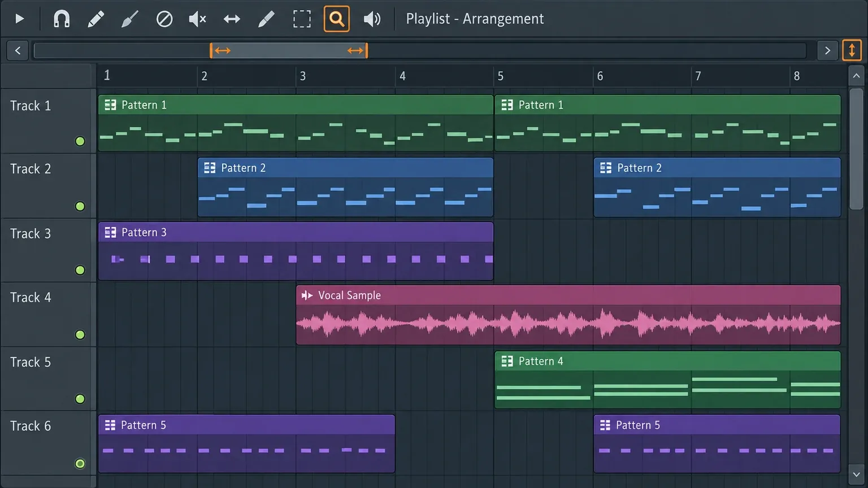
Task: Click the vertical scrollbar thumb
Action: click(x=856, y=149)
